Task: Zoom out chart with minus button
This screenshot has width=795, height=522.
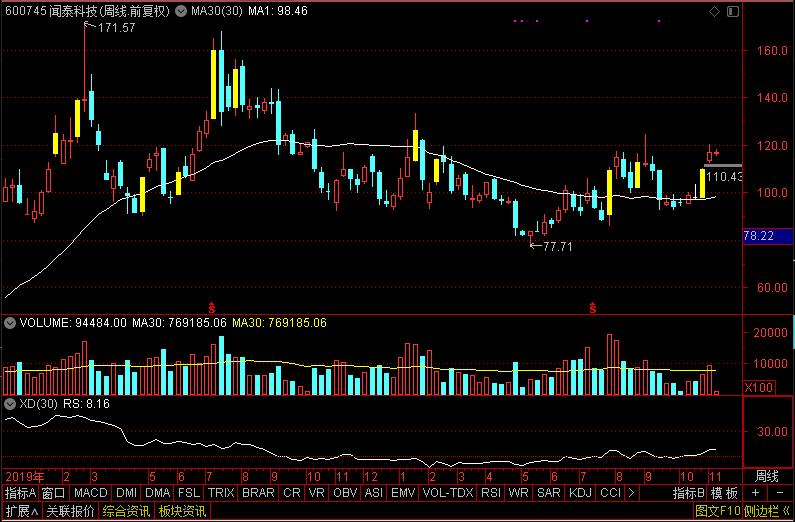Action: pos(780,493)
